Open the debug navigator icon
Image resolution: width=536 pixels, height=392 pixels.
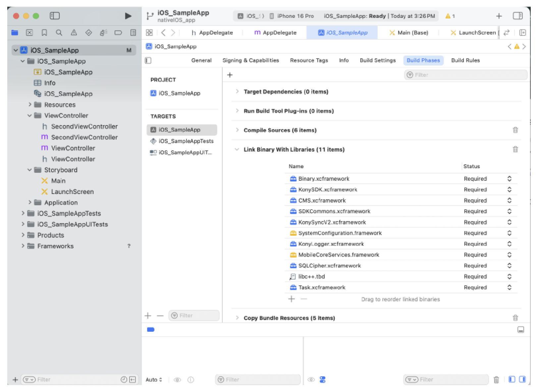coord(103,32)
